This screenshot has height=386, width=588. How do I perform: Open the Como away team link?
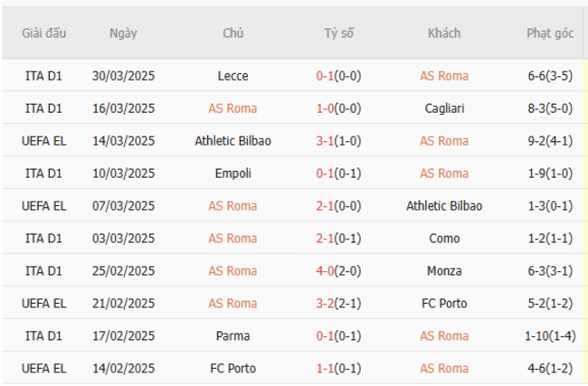(x=444, y=239)
